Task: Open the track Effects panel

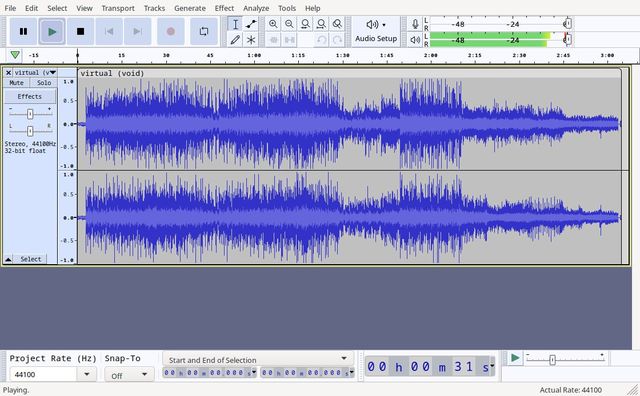Action: point(30,97)
